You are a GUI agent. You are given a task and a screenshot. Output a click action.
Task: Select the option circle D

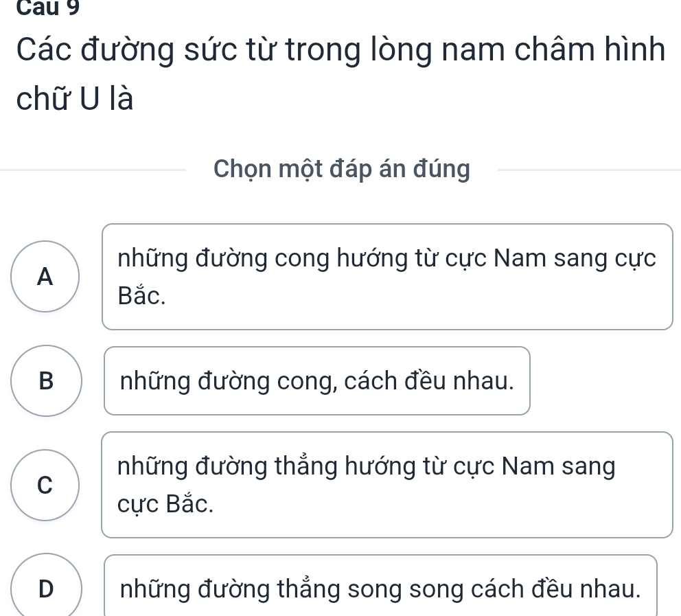(x=45, y=587)
